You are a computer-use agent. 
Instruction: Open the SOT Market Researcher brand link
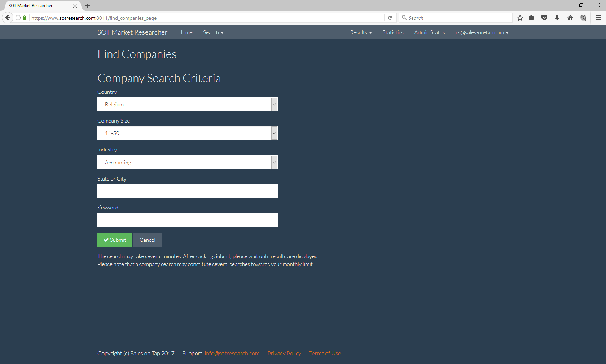(x=132, y=32)
